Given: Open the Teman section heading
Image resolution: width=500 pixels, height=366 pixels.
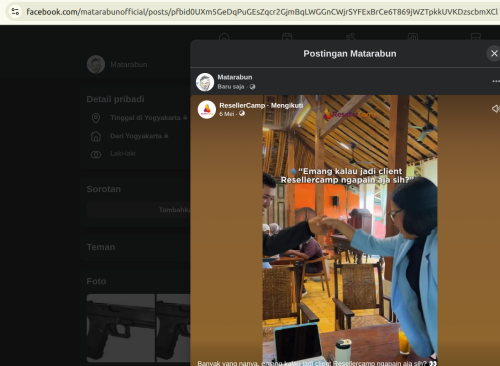Looking at the screenshot, I should point(101,247).
